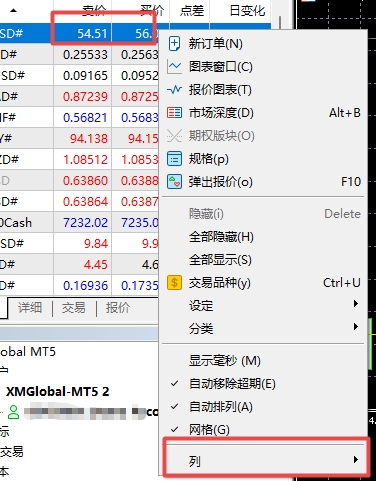Image resolution: width=376 pixels, height=481 pixels.
Task: Select 全部显示(S) menu entry
Action: click(263, 260)
